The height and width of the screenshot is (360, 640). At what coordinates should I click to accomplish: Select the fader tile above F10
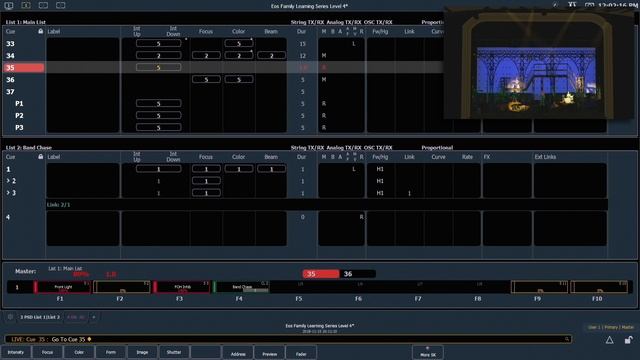[x=599, y=287]
